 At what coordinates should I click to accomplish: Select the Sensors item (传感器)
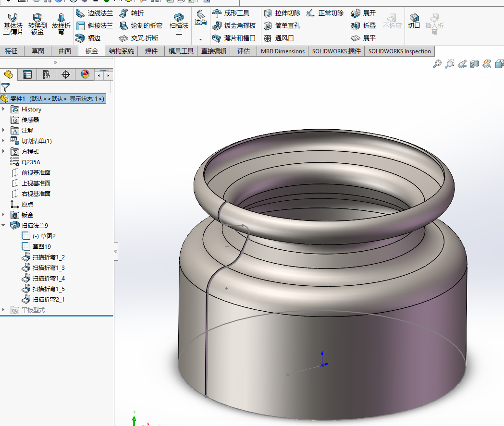click(x=25, y=120)
